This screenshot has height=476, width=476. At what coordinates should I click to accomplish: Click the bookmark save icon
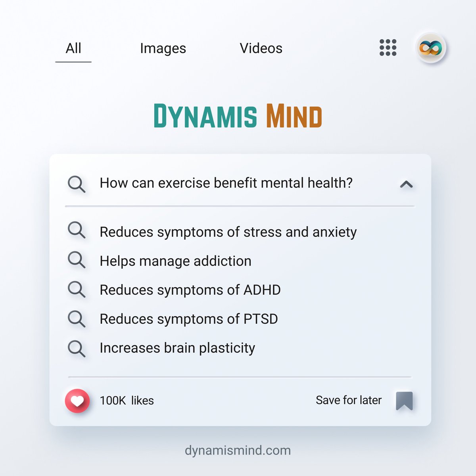pos(404,401)
